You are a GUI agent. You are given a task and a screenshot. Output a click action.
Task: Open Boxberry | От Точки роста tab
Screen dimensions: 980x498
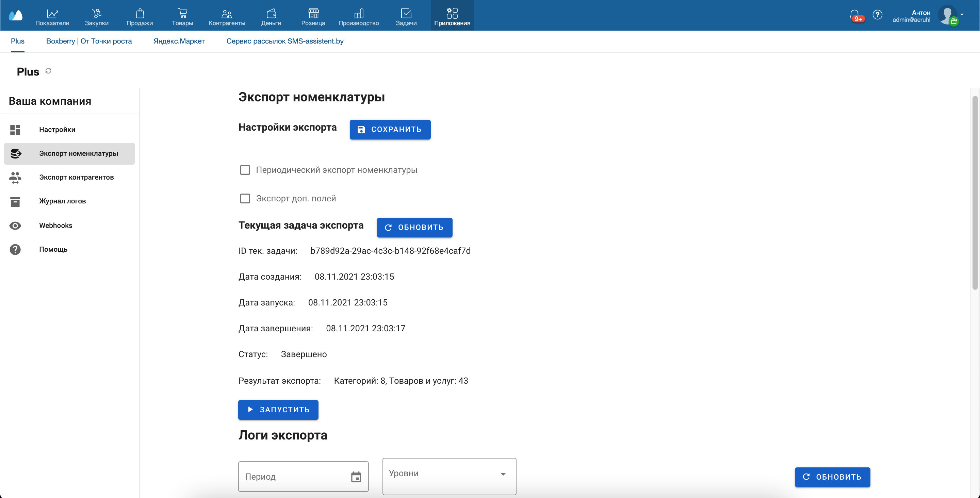click(89, 41)
